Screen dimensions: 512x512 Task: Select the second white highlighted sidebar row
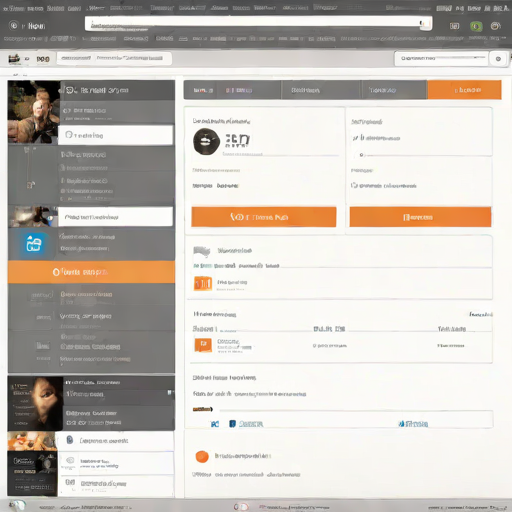116,217
